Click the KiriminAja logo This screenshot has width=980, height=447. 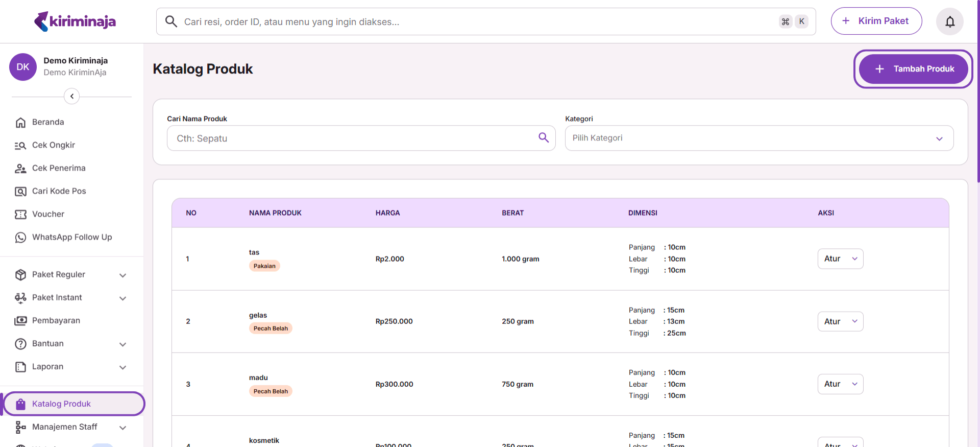click(75, 21)
